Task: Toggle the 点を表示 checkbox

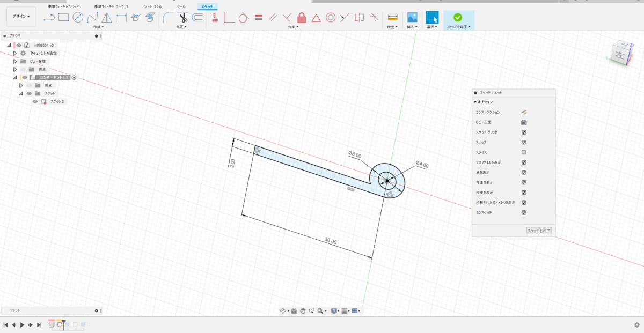Action: pos(524,172)
